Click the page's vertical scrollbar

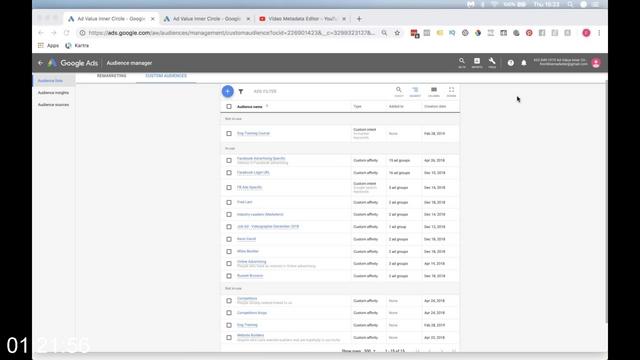pos(606,202)
